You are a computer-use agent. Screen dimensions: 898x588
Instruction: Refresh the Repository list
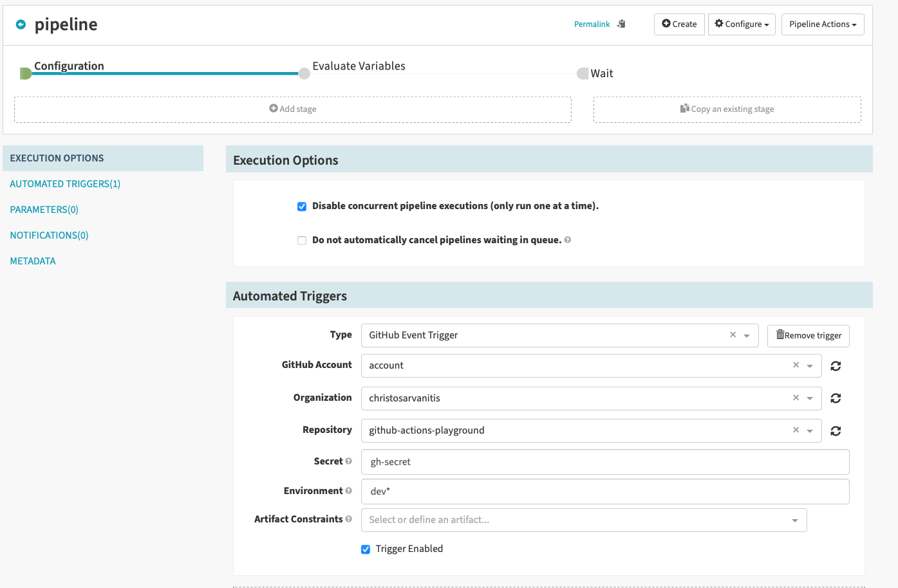click(x=836, y=431)
